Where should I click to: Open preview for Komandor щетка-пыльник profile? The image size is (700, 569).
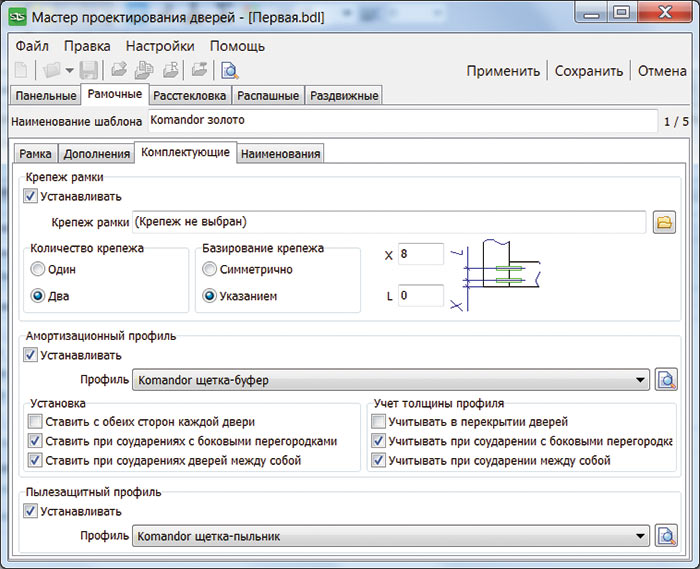click(667, 537)
